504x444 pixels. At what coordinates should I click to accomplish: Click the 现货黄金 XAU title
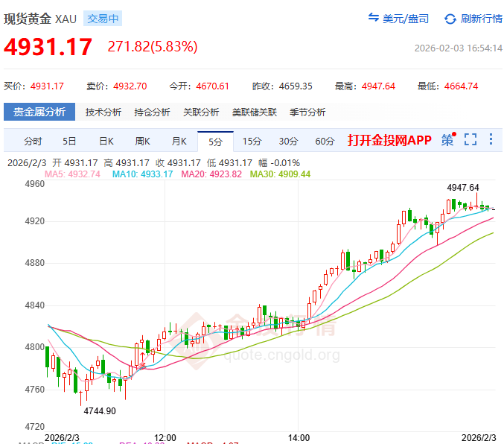point(40,19)
